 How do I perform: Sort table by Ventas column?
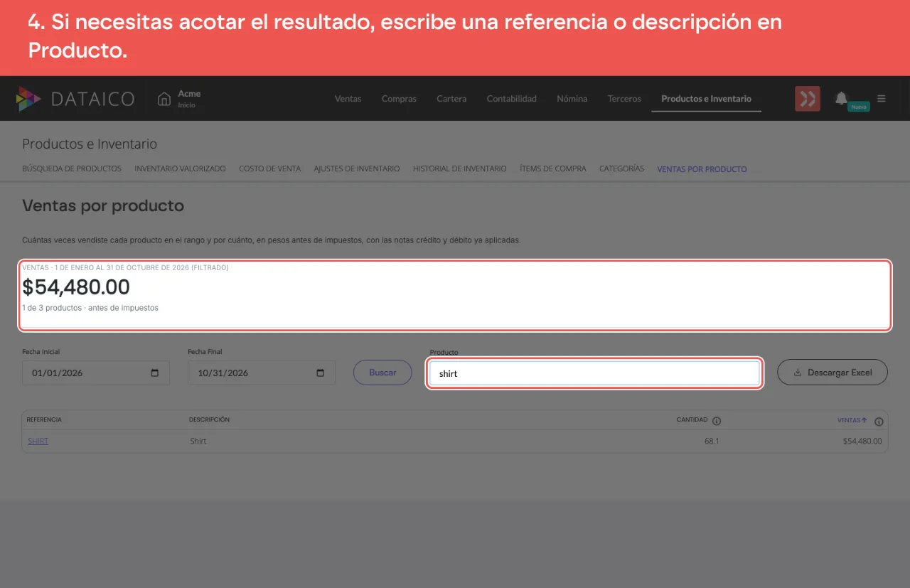click(852, 420)
